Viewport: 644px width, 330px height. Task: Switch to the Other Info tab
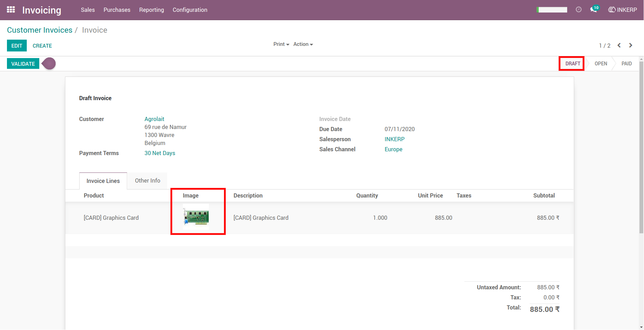tap(148, 180)
